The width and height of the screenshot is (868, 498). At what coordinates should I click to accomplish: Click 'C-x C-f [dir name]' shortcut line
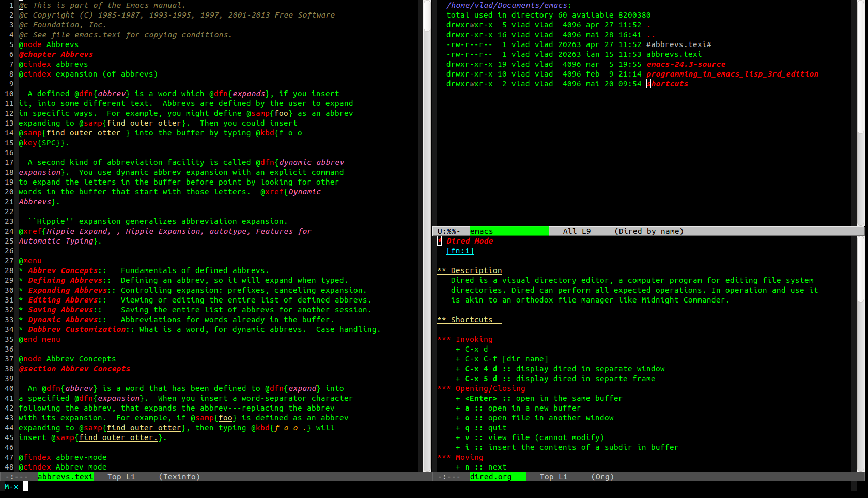pyautogui.click(x=502, y=359)
